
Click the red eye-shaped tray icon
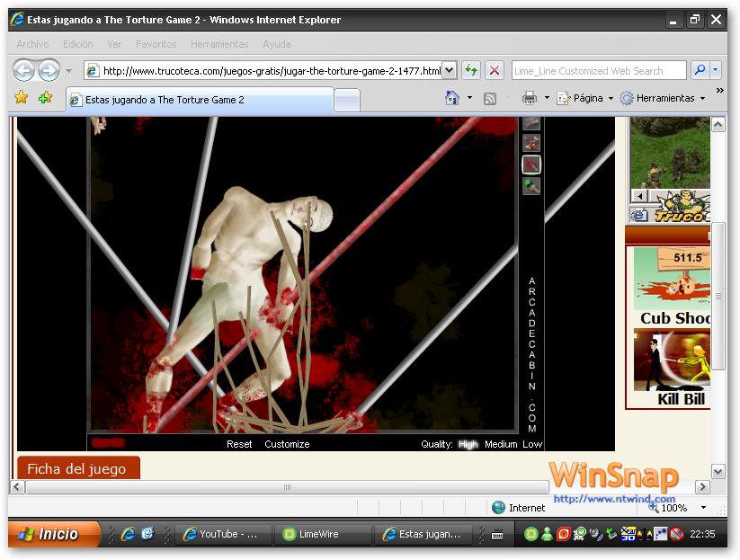click(563, 534)
